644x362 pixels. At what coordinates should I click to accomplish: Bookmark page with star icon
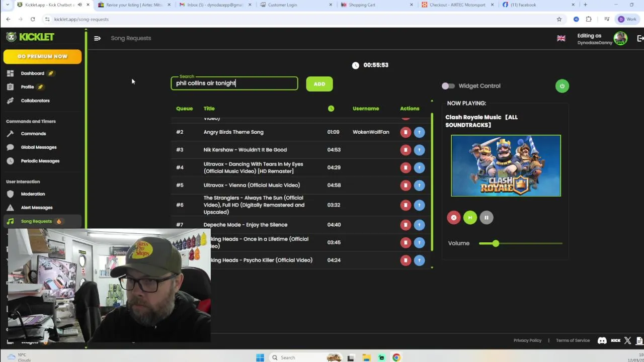coord(559,19)
